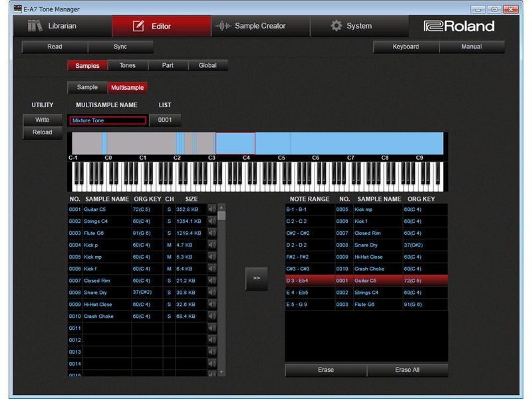Viewport: 532px width, 399px height.
Task: Select the Tones sub-tab
Action: (128, 65)
